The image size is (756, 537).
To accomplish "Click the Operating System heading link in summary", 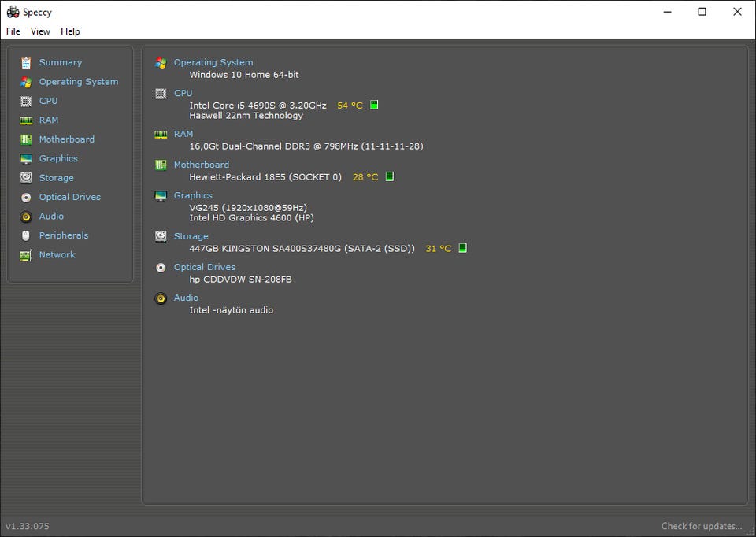I will [213, 63].
